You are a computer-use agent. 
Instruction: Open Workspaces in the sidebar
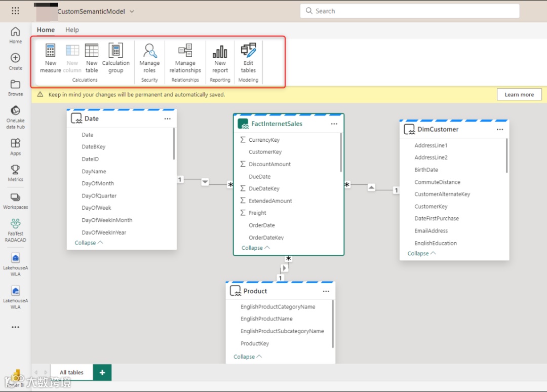(x=15, y=201)
